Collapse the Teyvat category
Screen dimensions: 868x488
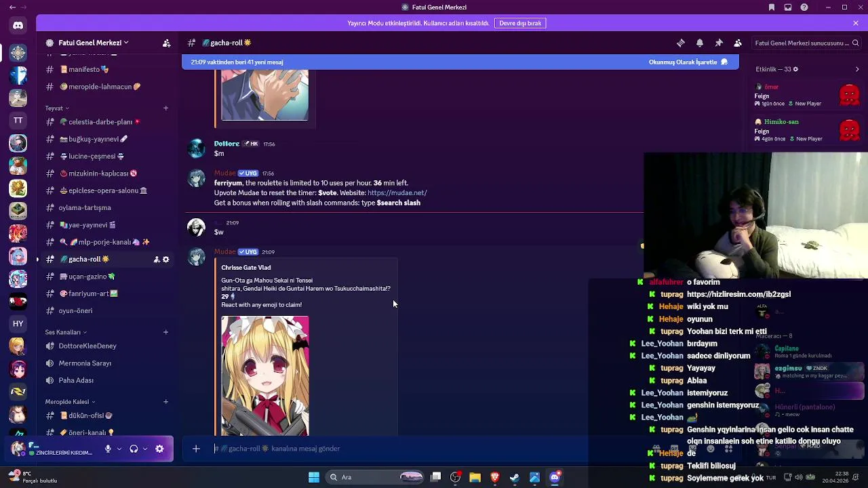[x=57, y=108]
